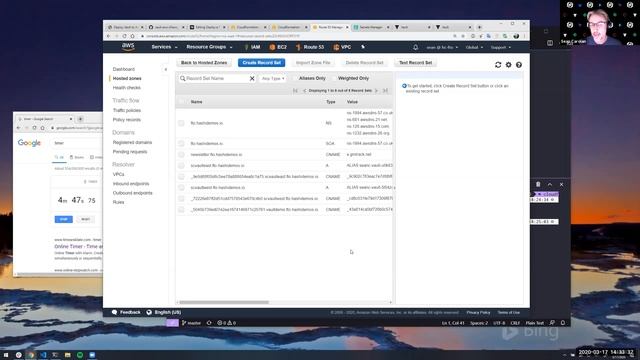640x360 pixels.
Task: Go to the last page of records
Action: (385, 91)
